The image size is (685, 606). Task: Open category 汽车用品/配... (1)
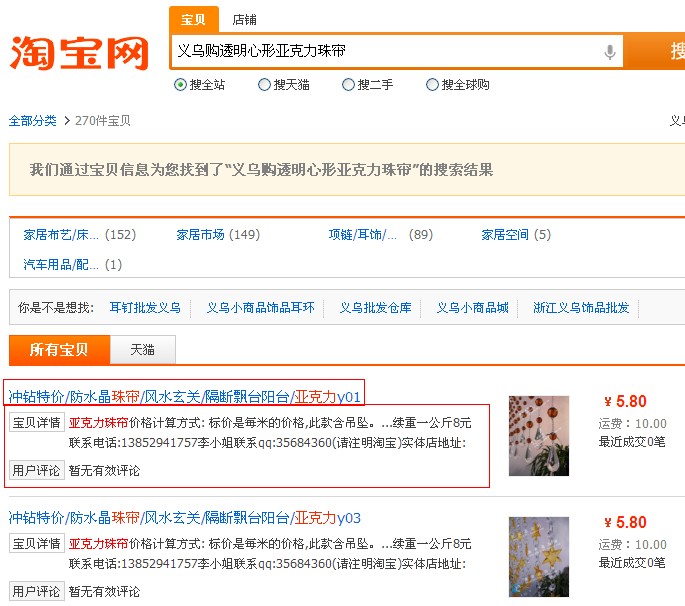72,264
